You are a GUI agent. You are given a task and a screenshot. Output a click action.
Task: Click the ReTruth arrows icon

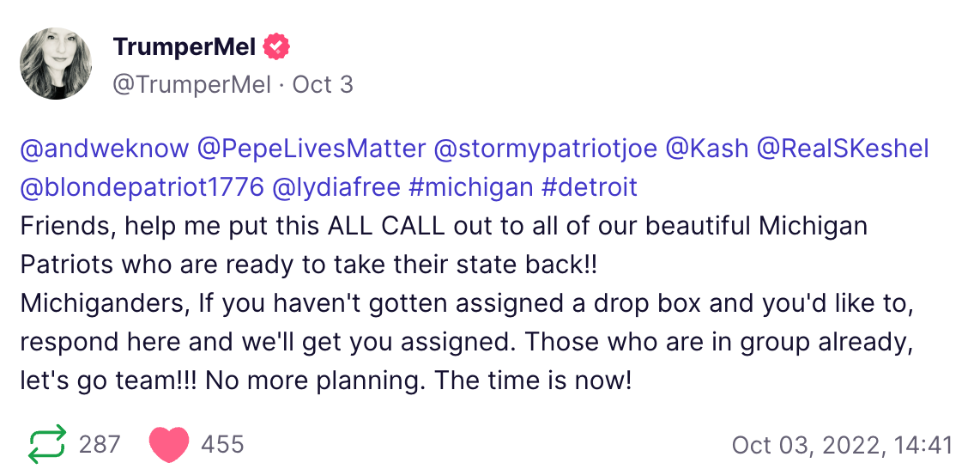46,445
